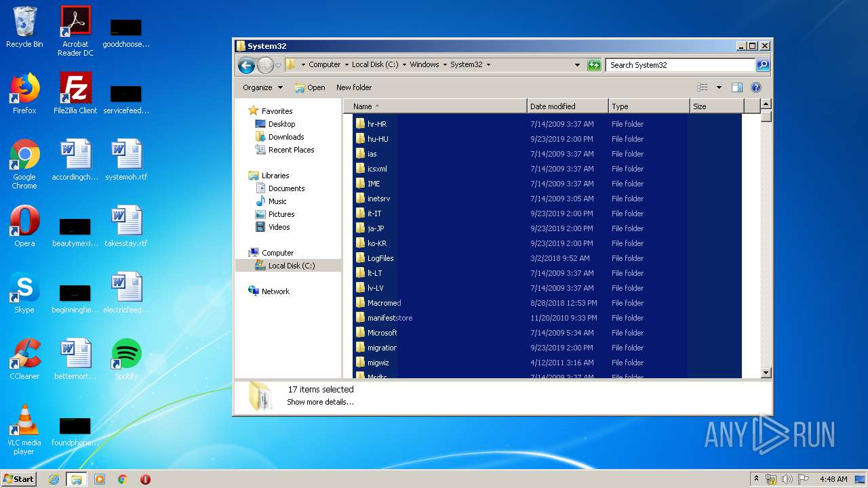Viewport: 868px width, 488px height.
Task: Click the Recycle Bin desktop icon
Action: 24,27
